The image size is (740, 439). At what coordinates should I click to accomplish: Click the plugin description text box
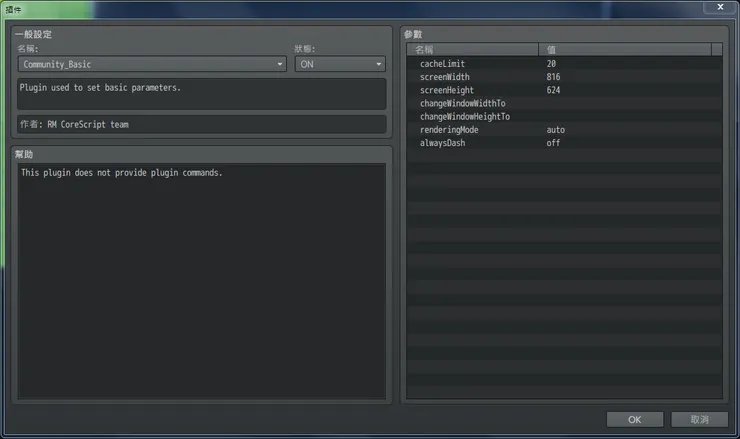[x=202, y=94]
